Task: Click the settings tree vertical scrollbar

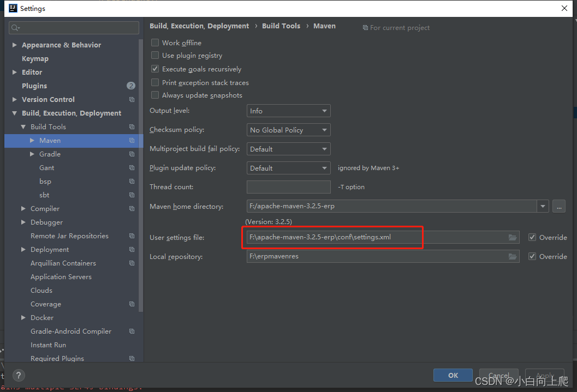Action: point(141,176)
